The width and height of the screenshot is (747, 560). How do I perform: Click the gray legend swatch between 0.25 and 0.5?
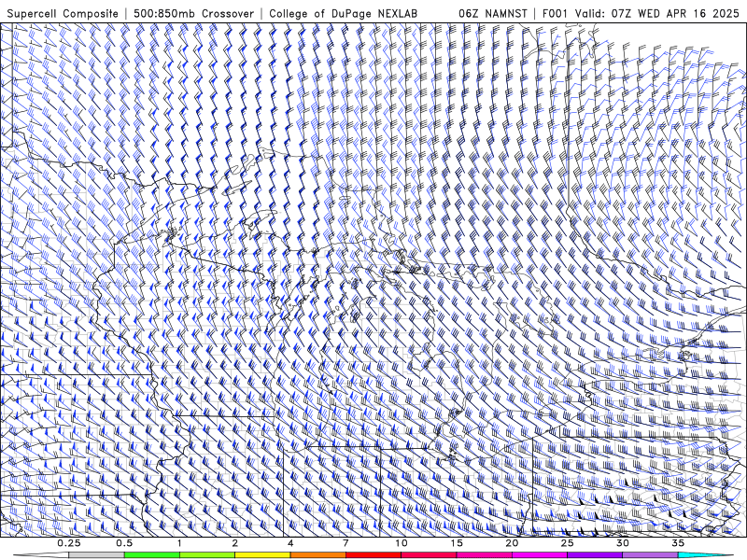pyautogui.click(x=96, y=555)
